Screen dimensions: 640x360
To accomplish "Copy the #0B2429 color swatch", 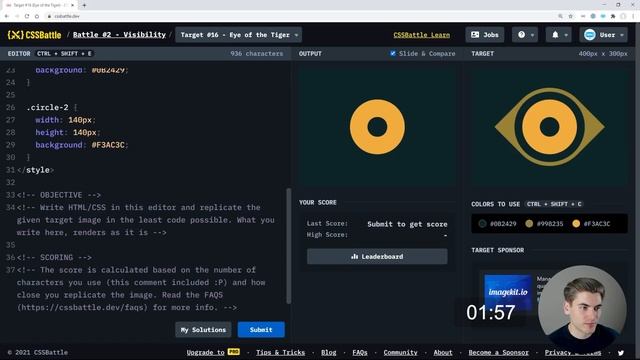I will pos(497,224).
